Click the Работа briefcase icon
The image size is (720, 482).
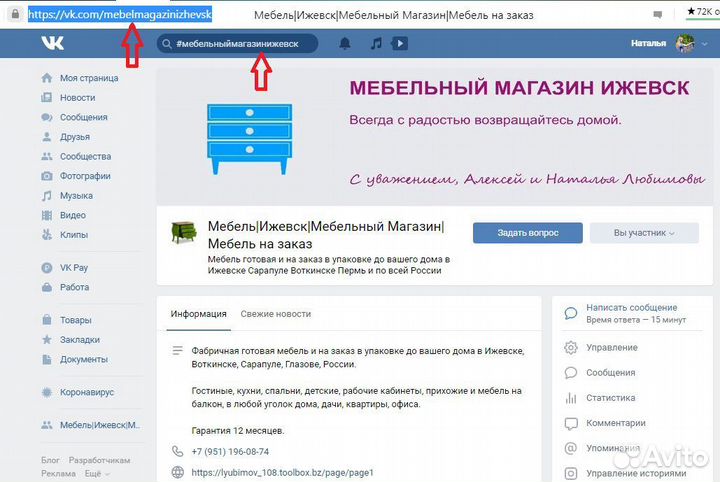[47, 287]
